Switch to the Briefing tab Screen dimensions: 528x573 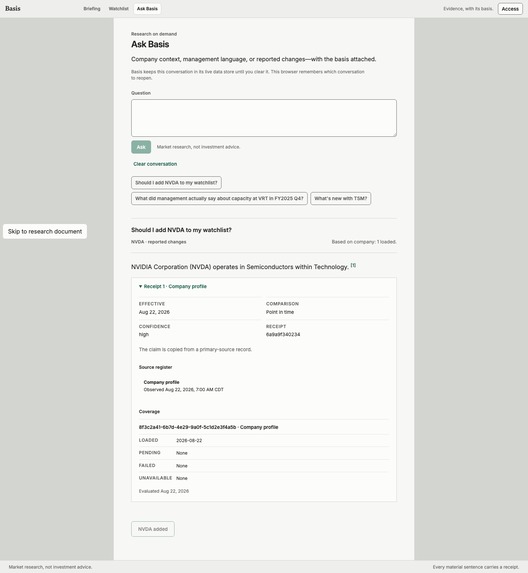coord(92,8)
